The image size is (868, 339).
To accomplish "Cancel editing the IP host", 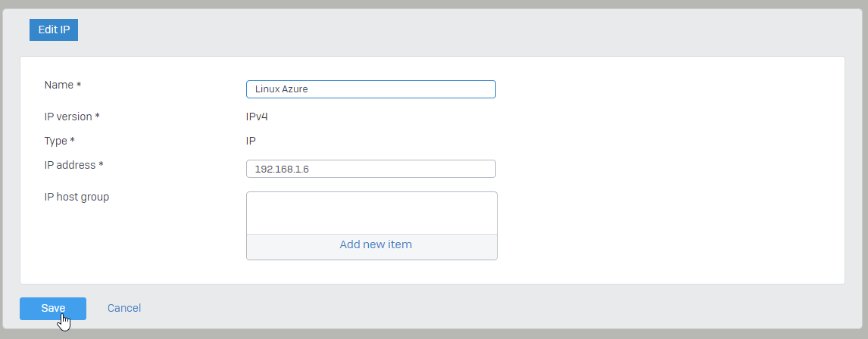I will point(124,308).
